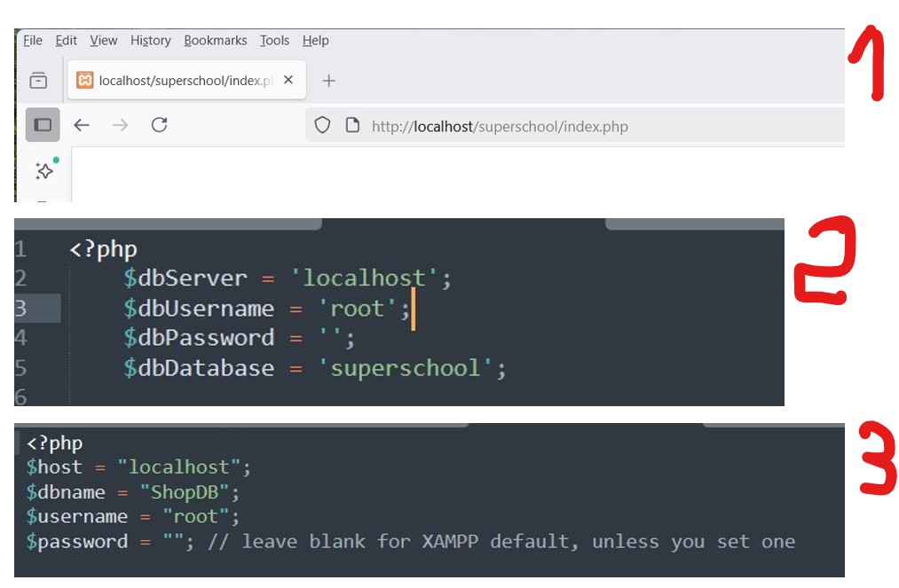Open the Help menu
The image size is (899, 588).
tap(315, 41)
